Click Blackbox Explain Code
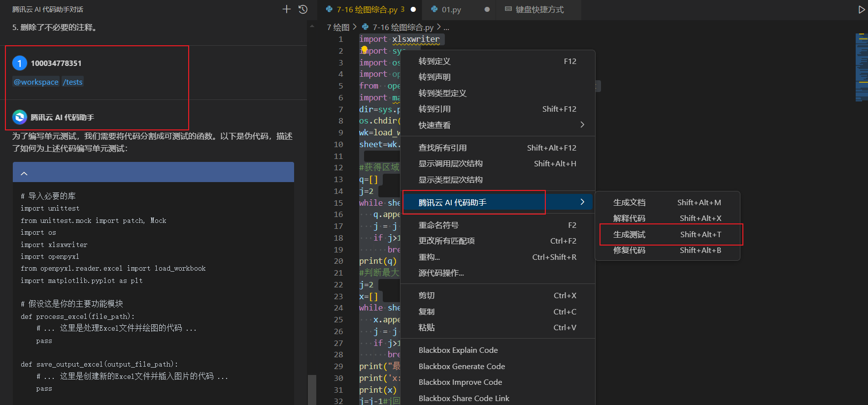This screenshot has width=868, height=405. point(458,350)
